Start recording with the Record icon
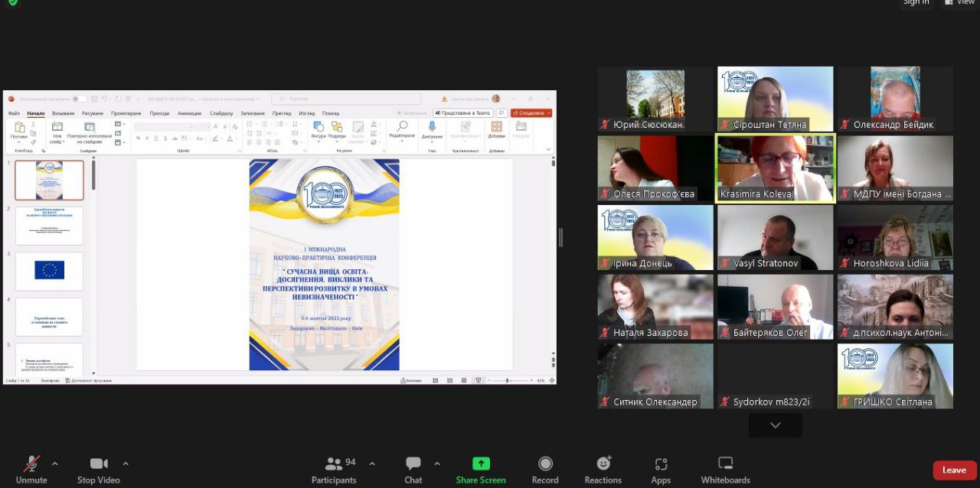980x488 pixels. pyautogui.click(x=545, y=464)
